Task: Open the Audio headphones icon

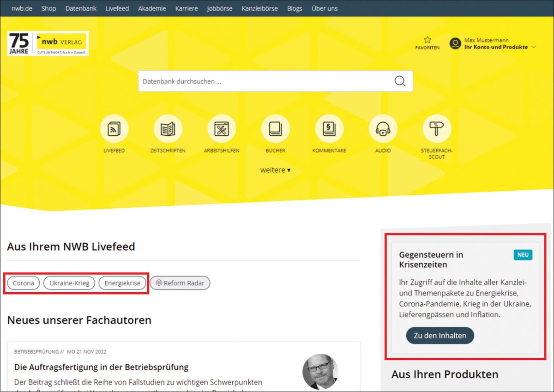Action: (383, 129)
